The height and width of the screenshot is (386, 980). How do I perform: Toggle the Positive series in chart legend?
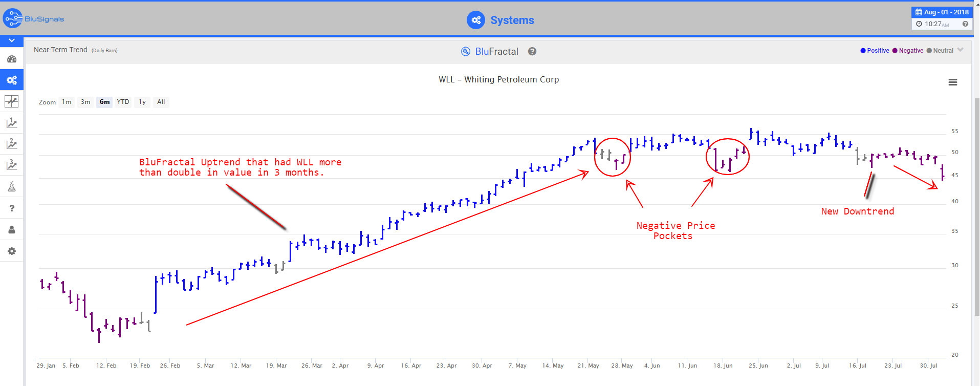pyautogui.click(x=875, y=51)
